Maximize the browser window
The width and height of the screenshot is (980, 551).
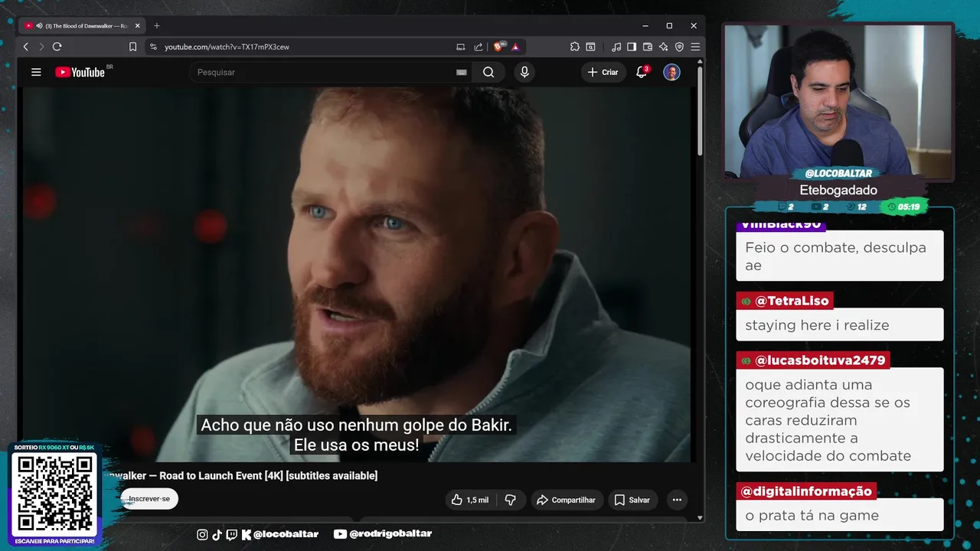click(669, 26)
